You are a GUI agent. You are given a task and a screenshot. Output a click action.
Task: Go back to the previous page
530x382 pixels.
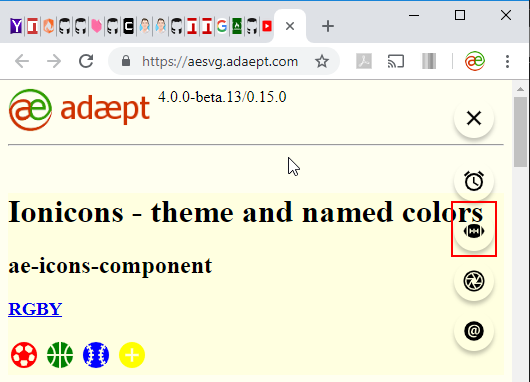pos(22,62)
